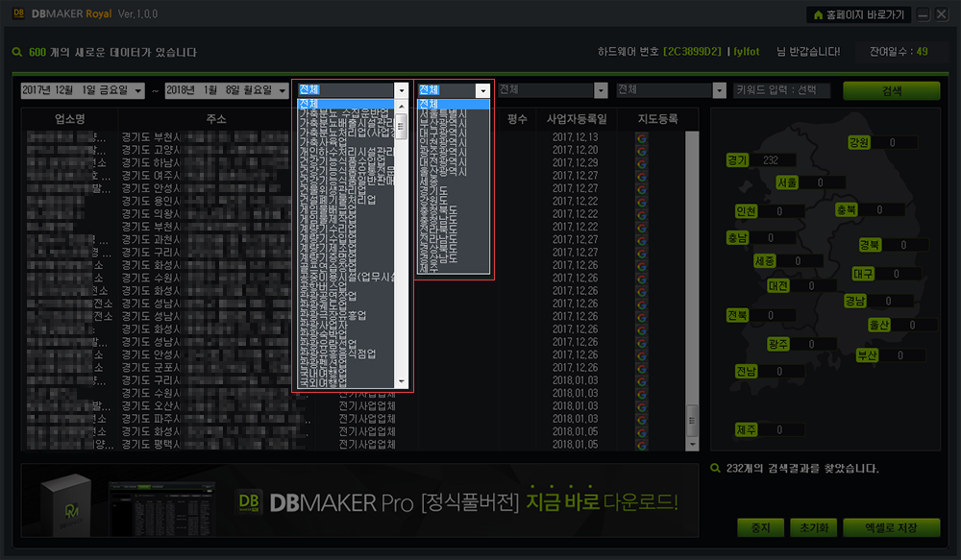
Task: Click hardware number 2C3899D2 text
Action: [x=692, y=52]
